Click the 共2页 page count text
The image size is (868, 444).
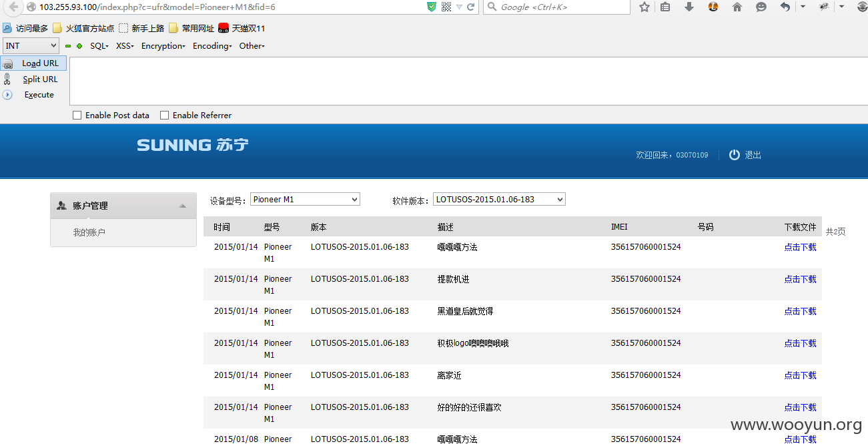pos(835,232)
